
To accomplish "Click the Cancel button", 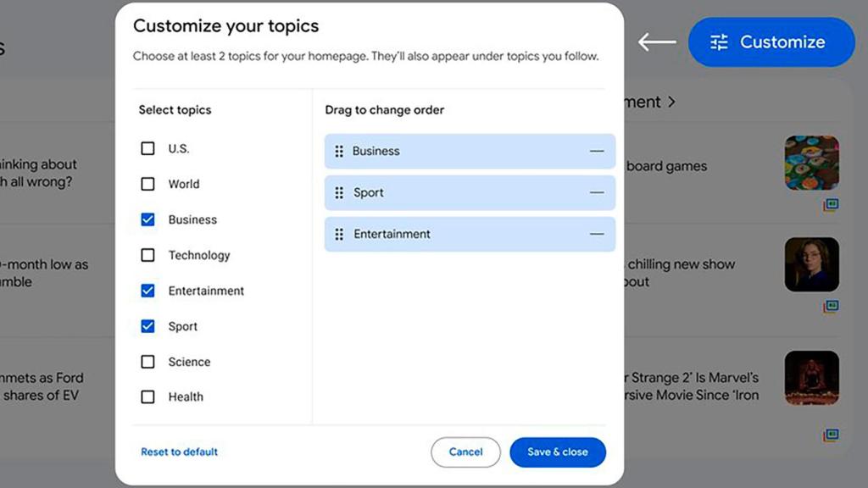I will click(465, 452).
